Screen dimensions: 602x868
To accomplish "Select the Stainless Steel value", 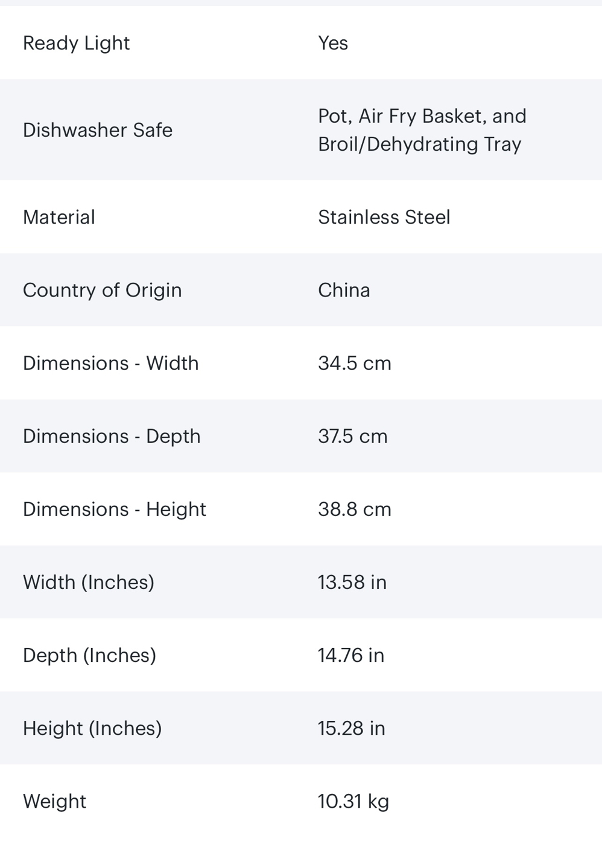I will pos(384,217).
